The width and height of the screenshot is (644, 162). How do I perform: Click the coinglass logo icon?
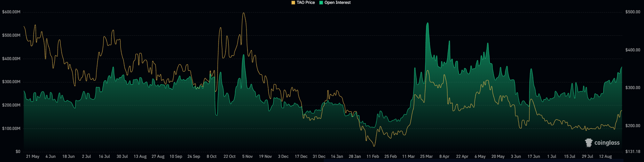[589, 142]
